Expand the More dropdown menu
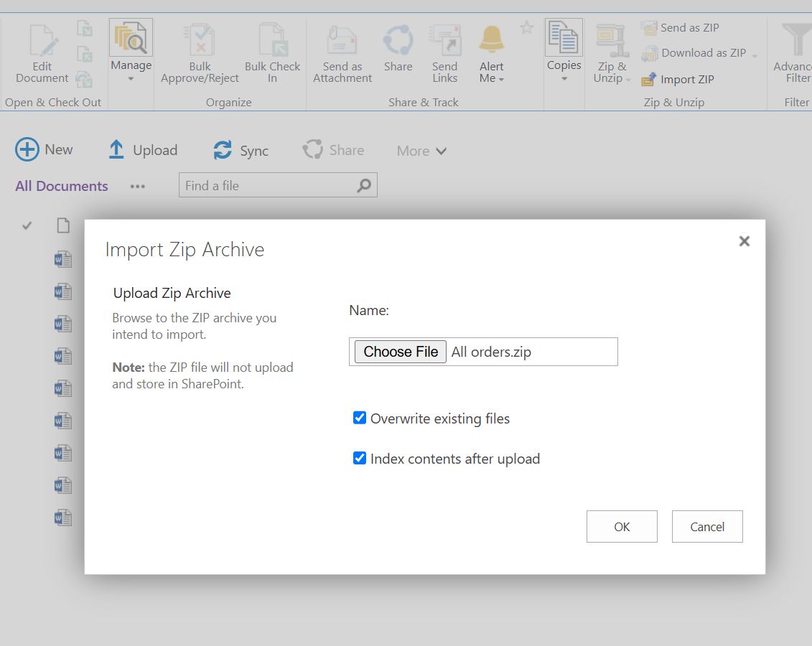The width and height of the screenshot is (812, 646). [x=421, y=151]
